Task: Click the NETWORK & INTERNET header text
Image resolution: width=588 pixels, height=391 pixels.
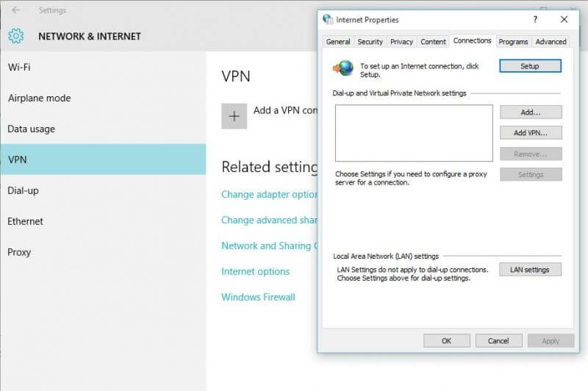Action: click(90, 36)
